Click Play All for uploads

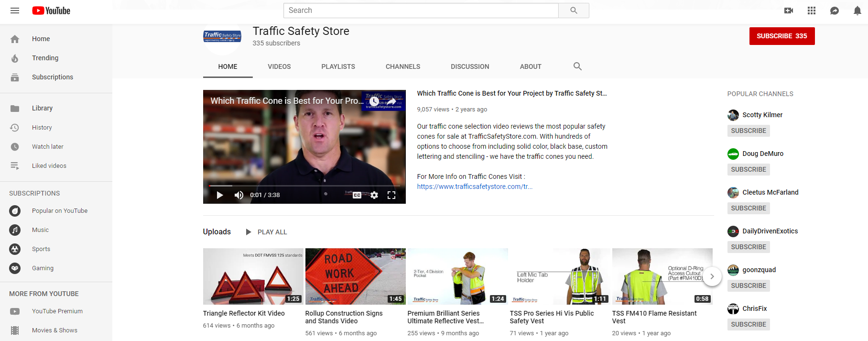(266, 232)
